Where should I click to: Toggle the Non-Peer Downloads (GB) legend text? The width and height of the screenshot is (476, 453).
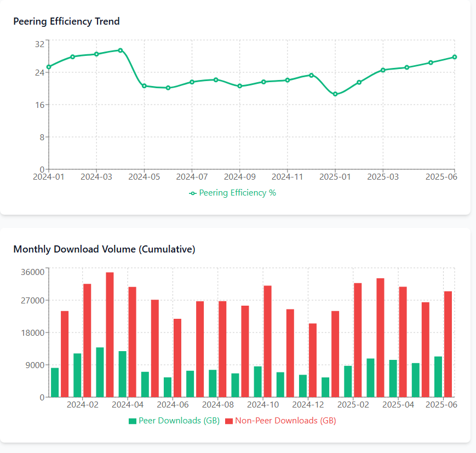click(x=285, y=421)
